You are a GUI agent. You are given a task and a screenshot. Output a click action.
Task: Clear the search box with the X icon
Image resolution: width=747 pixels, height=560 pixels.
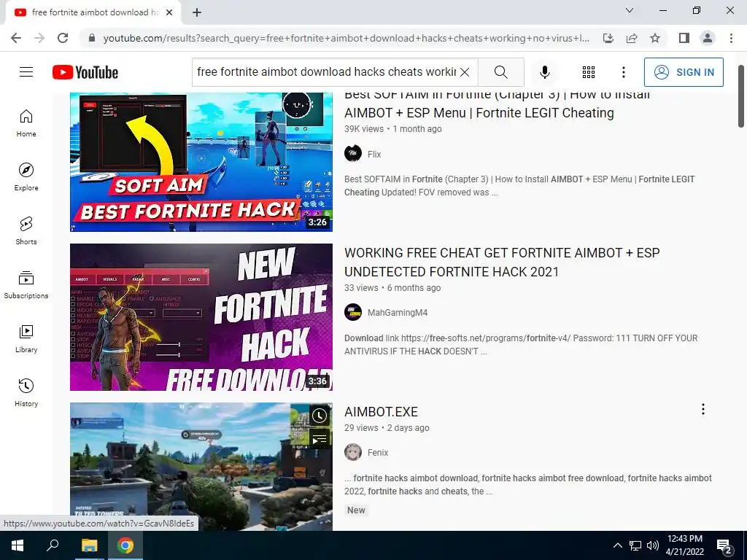pos(465,72)
